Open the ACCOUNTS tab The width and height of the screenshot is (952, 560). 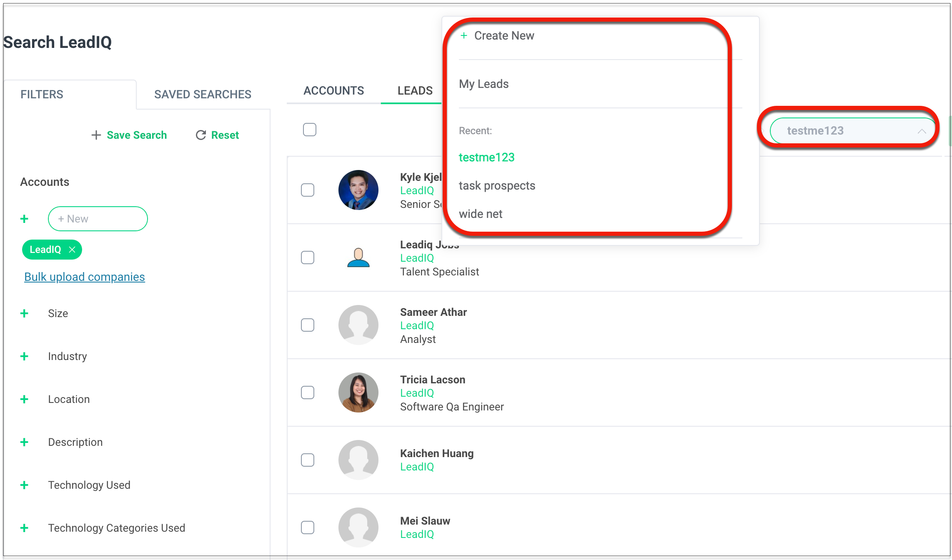tap(333, 90)
